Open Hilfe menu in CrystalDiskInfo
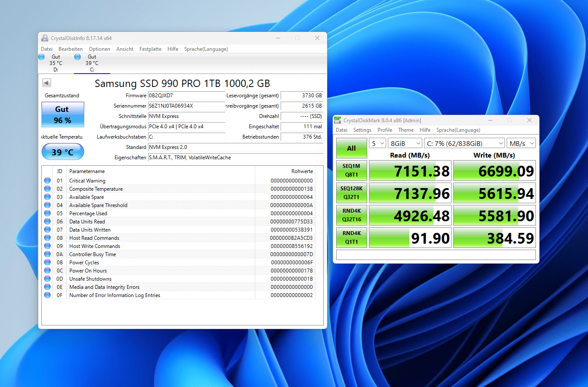Screen dimensions: 588x387 [173, 49]
